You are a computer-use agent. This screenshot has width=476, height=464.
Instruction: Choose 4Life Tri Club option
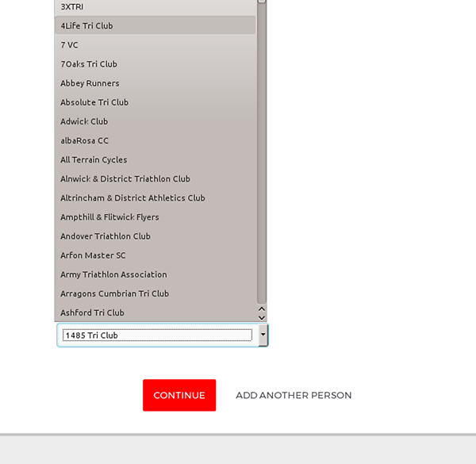click(155, 25)
